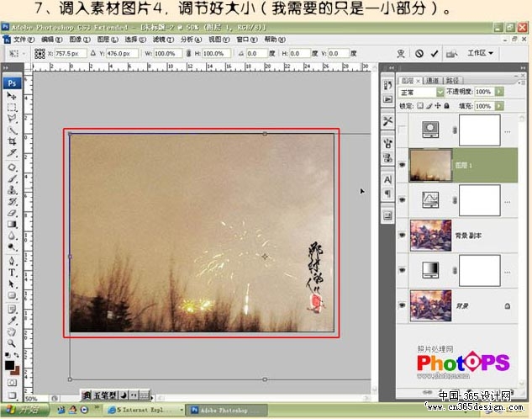Select the Path Selection tool

point(12,284)
